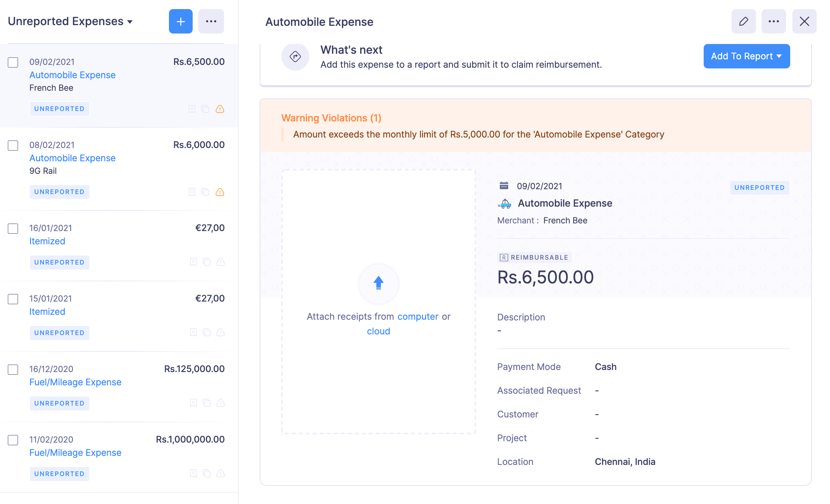
Task: Open the 9G Rail Automobile Expense entry
Action: pos(72,158)
